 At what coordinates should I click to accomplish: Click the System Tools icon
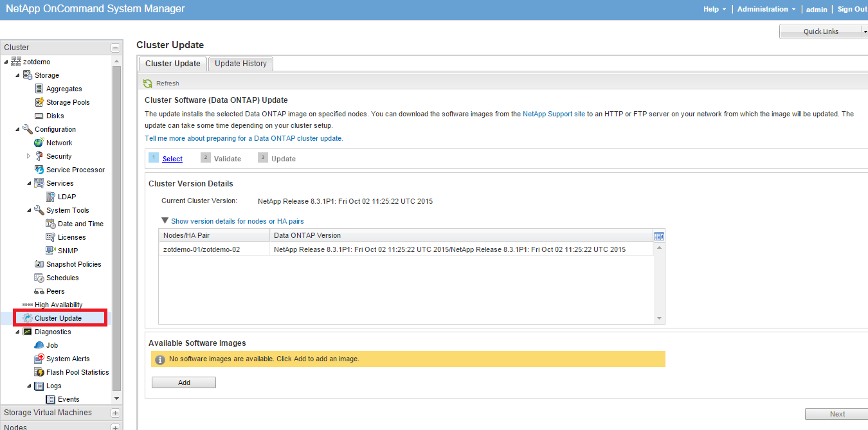(x=39, y=210)
